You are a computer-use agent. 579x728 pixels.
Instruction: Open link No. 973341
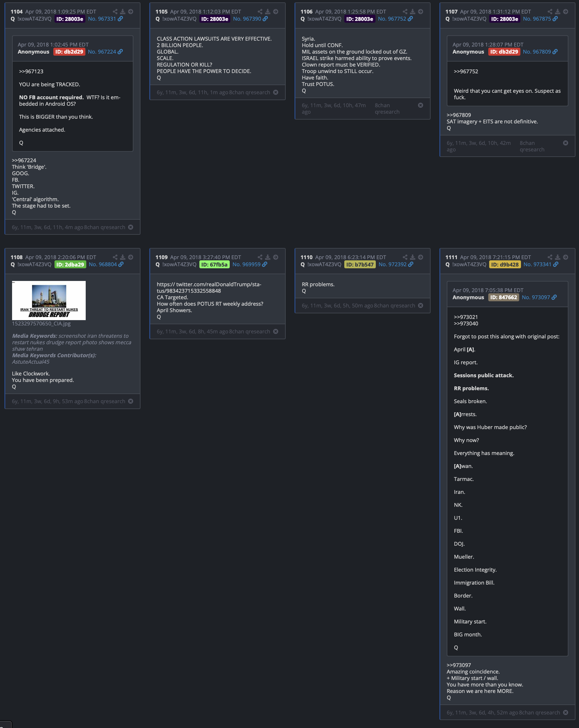tap(541, 264)
